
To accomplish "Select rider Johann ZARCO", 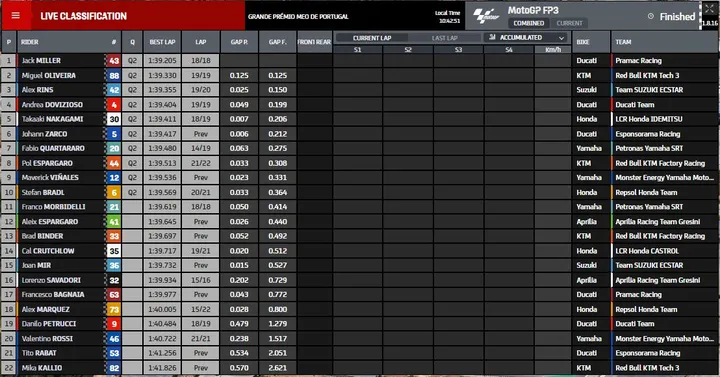I will click(x=45, y=134).
